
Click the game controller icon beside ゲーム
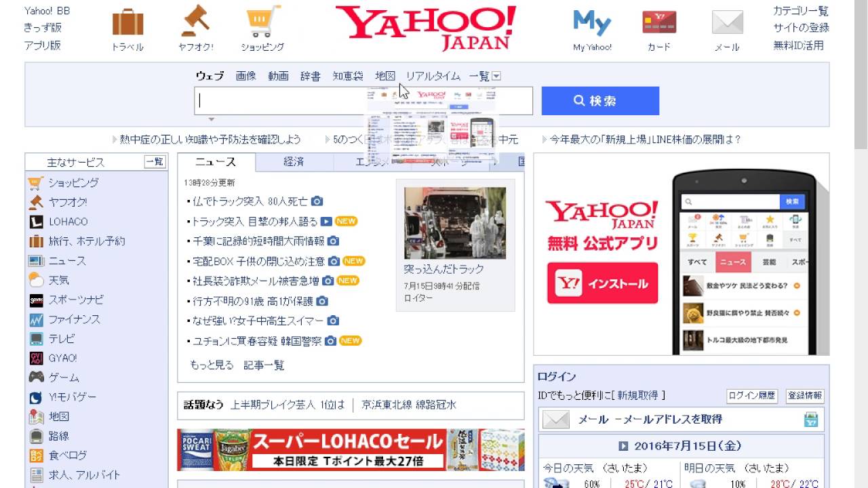click(x=36, y=378)
